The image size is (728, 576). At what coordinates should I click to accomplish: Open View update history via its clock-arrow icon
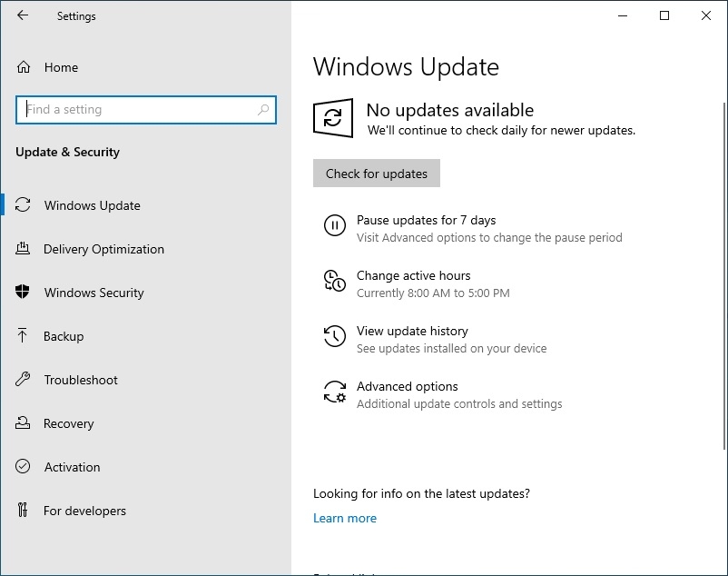332,336
